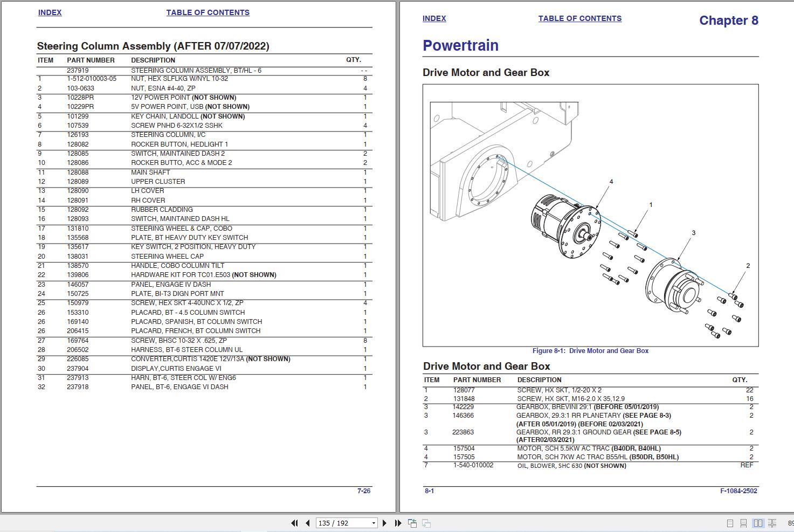
Task: Switch to continuous page view
Action: pyautogui.click(x=743, y=523)
